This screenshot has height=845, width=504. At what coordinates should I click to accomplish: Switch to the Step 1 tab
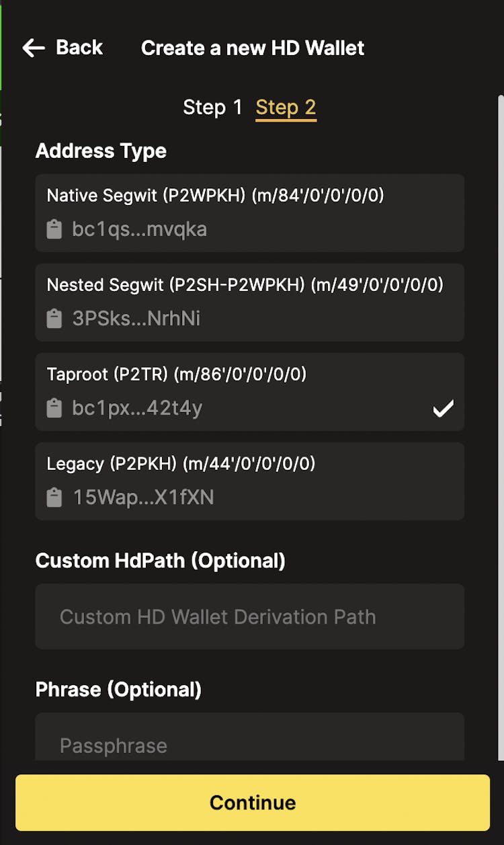[212, 108]
